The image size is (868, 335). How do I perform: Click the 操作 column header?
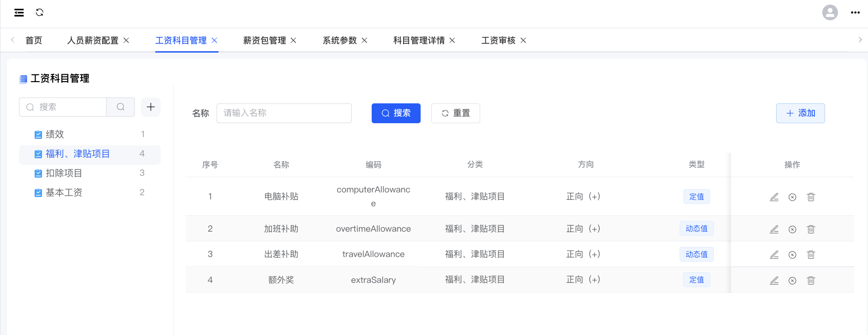[x=792, y=165]
